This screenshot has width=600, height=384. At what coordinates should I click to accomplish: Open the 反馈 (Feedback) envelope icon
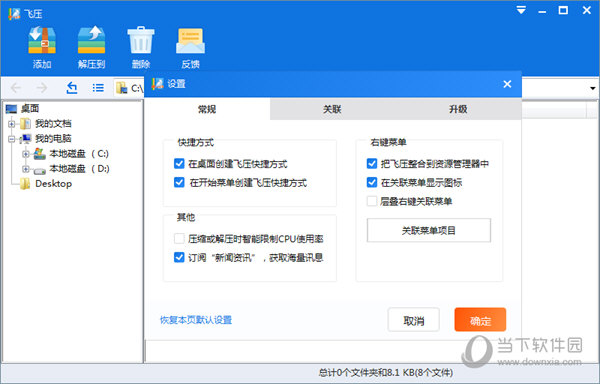pos(190,40)
